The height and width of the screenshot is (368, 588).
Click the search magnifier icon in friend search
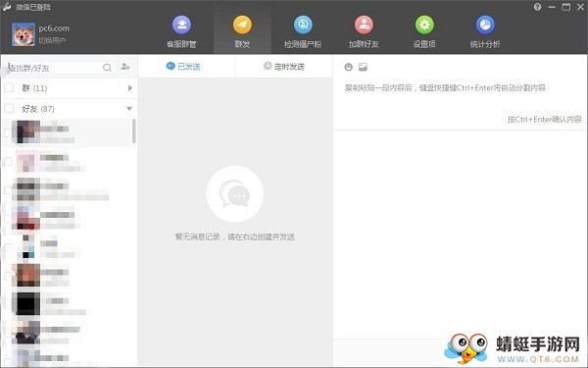107,68
